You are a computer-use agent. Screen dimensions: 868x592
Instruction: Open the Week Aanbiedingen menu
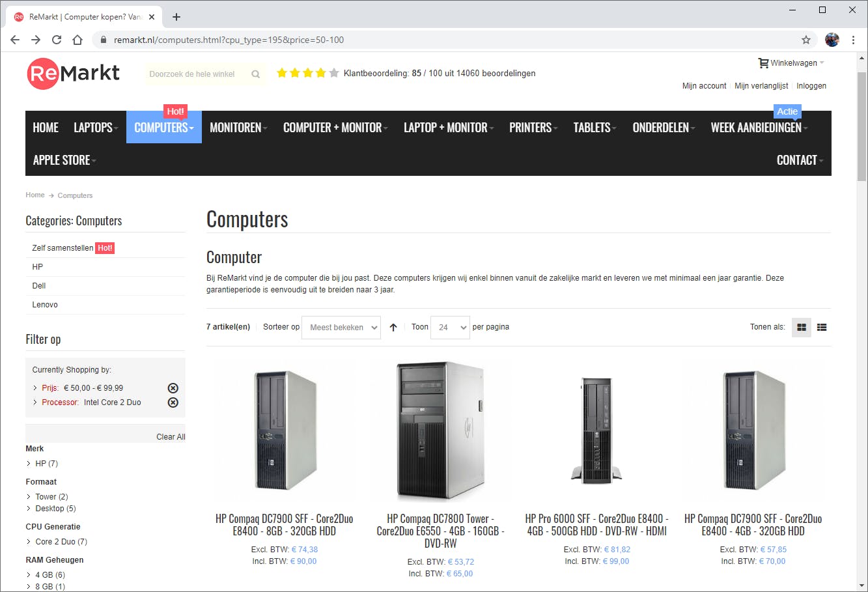[759, 128]
